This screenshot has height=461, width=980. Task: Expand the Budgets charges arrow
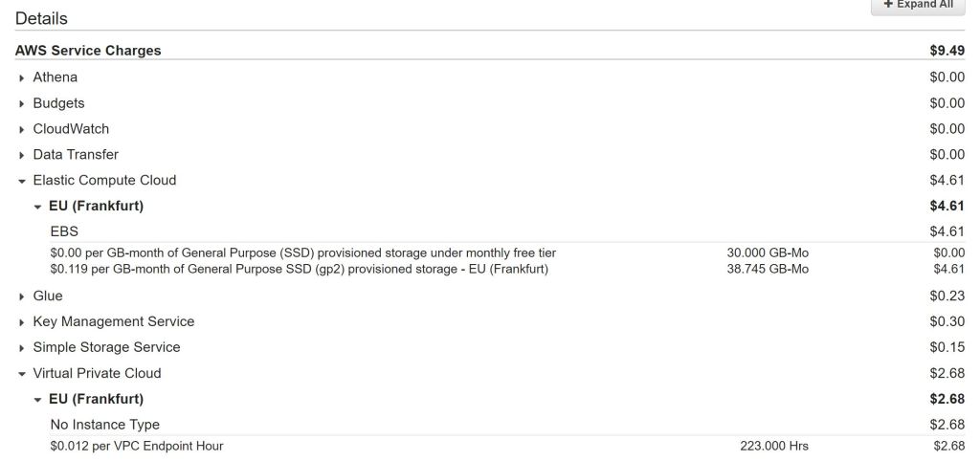[22, 103]
